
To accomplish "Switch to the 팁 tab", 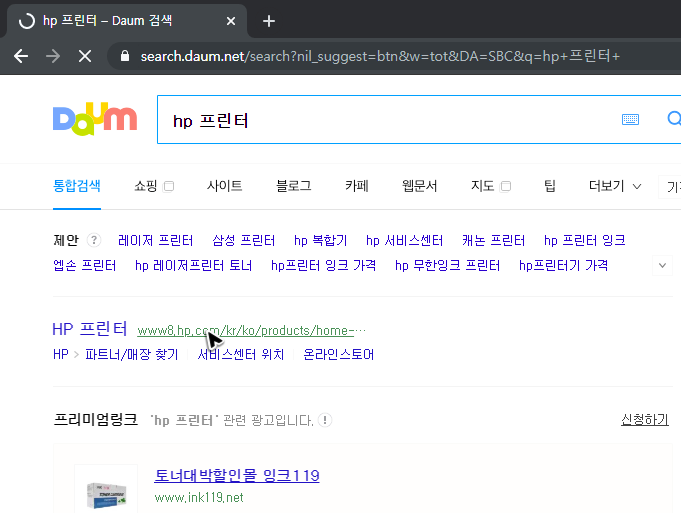I will tap(550, 186).
